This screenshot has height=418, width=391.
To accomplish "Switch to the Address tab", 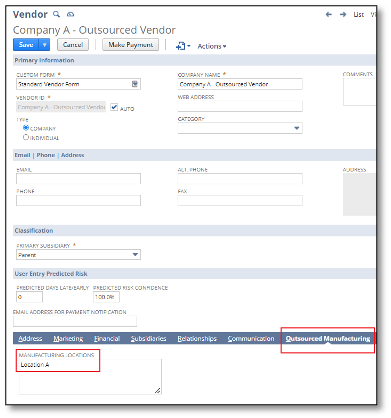I will 30,338.
